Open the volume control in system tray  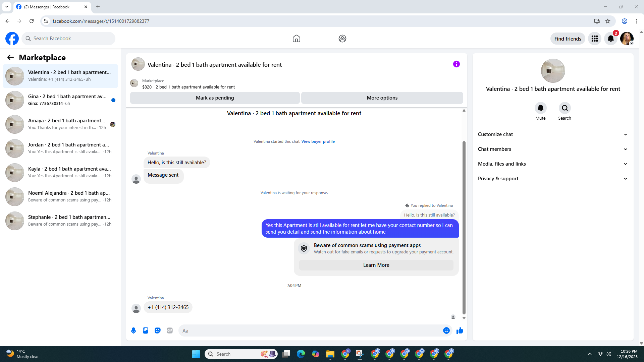(608, 354)
